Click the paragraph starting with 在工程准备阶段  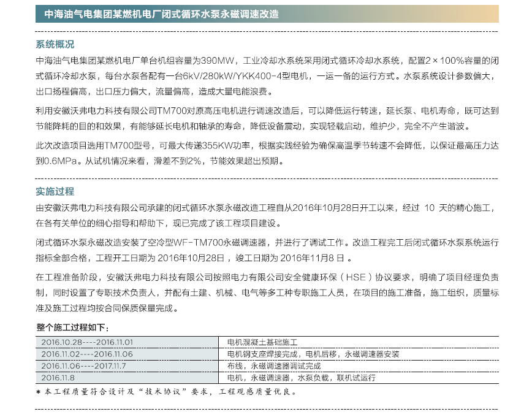pos(266,293)
